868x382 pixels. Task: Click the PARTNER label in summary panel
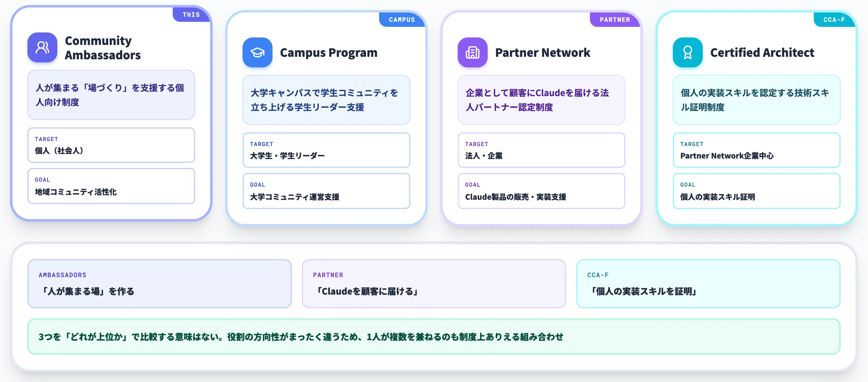pos(328,275)
